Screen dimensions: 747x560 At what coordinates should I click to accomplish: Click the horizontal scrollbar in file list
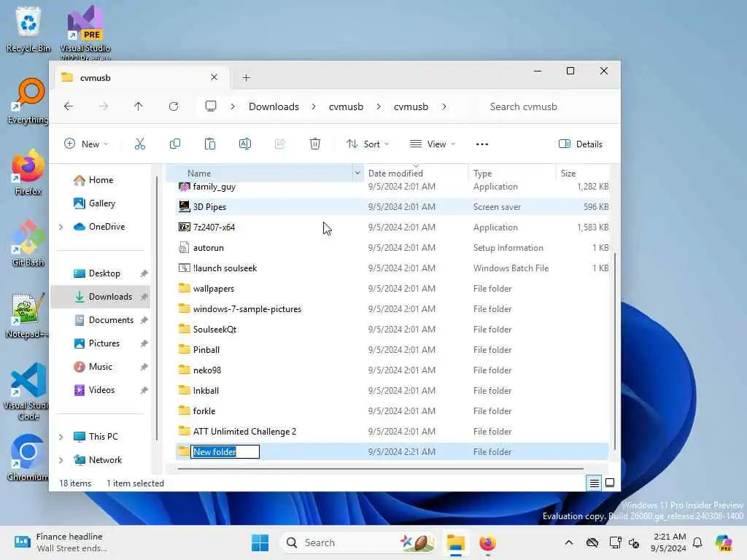381,469
